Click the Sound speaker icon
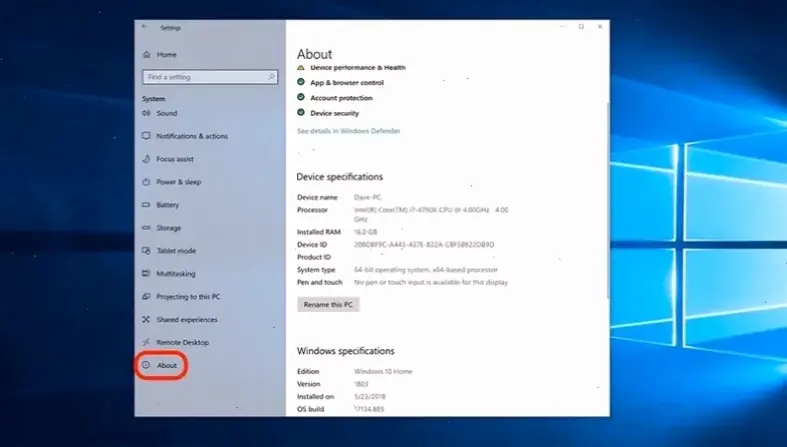The height and width of the screenshot is (447, 787). pyautogui.click(x=147, y=113)
